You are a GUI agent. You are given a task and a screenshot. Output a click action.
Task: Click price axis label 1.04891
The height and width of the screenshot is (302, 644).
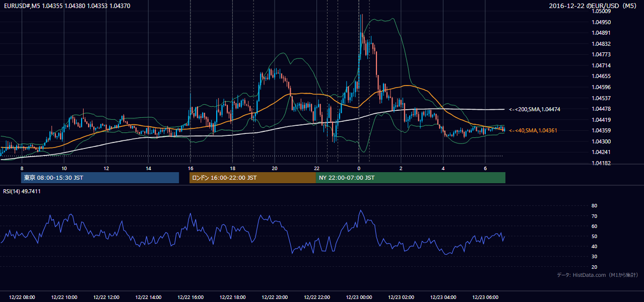[601, 33]
